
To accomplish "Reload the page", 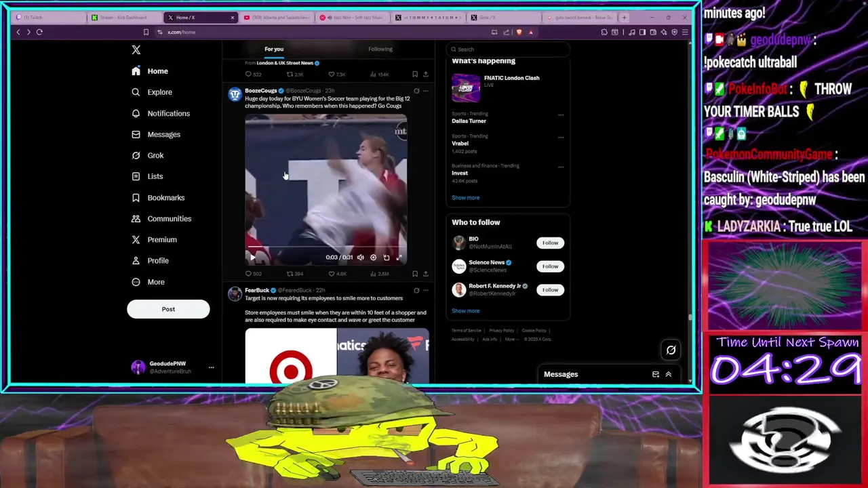I will coord(39,32).
